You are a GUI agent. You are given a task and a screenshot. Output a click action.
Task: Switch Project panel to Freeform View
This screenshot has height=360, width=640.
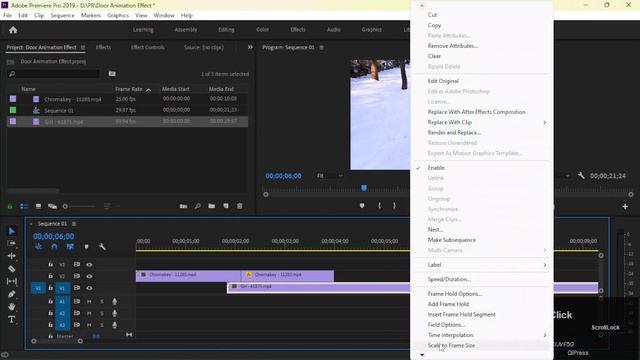pyautogui.click(x=52, y=206)
